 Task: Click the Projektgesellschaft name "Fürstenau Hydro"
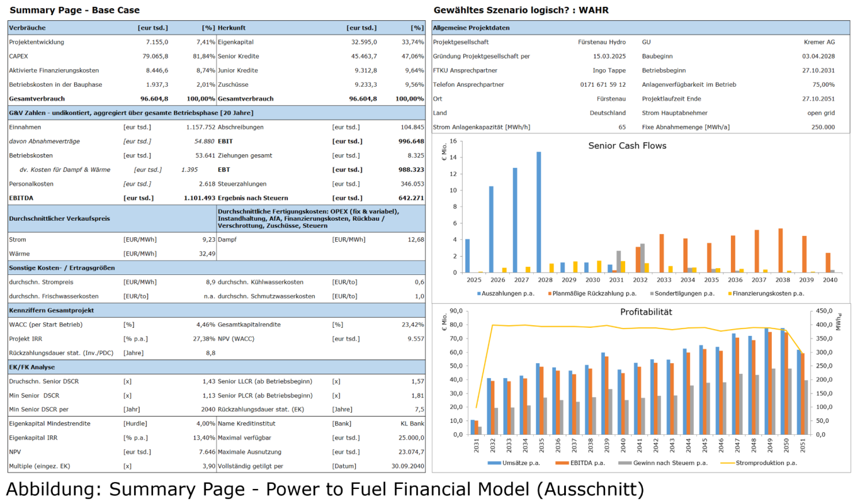[602, 42]
